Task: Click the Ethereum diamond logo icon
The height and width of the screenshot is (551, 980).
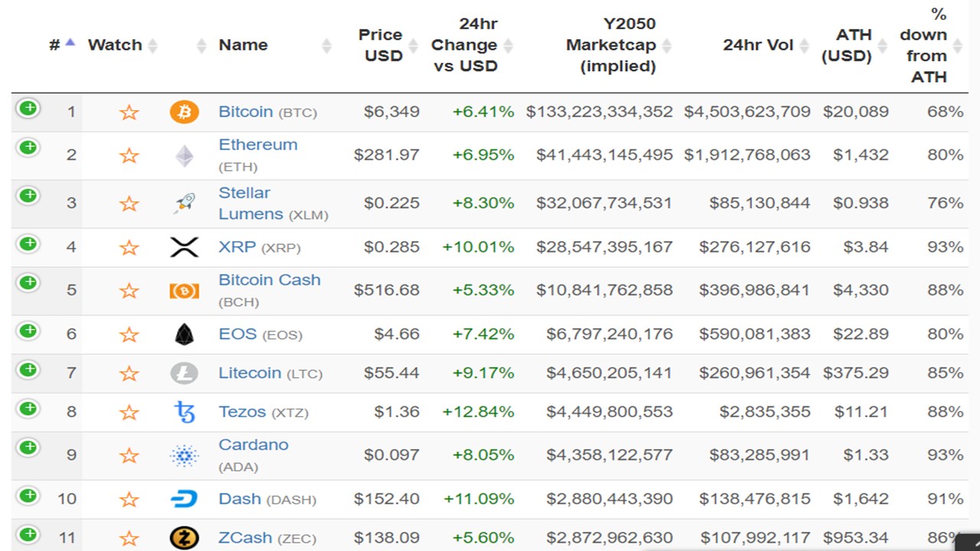Action: coord(184,156)
